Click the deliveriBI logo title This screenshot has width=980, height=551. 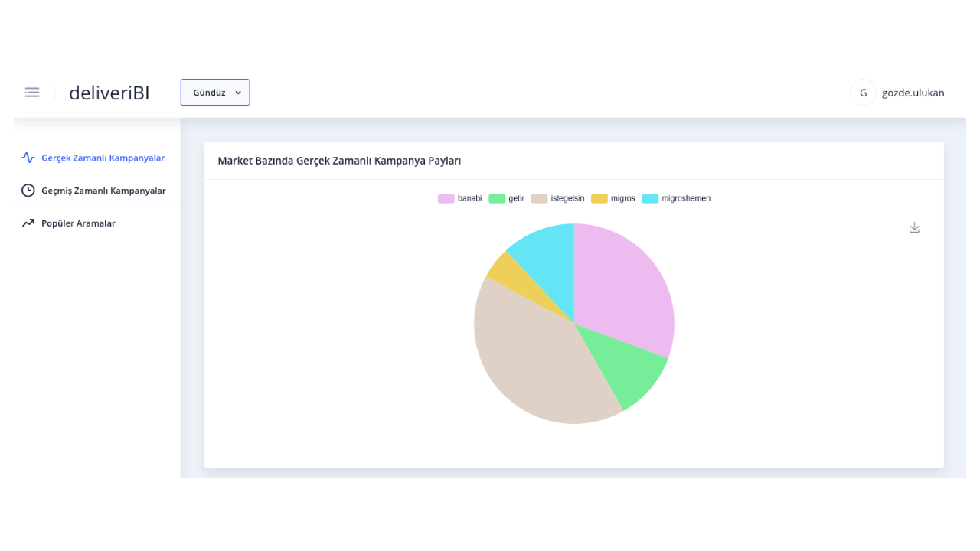[109, 93]
